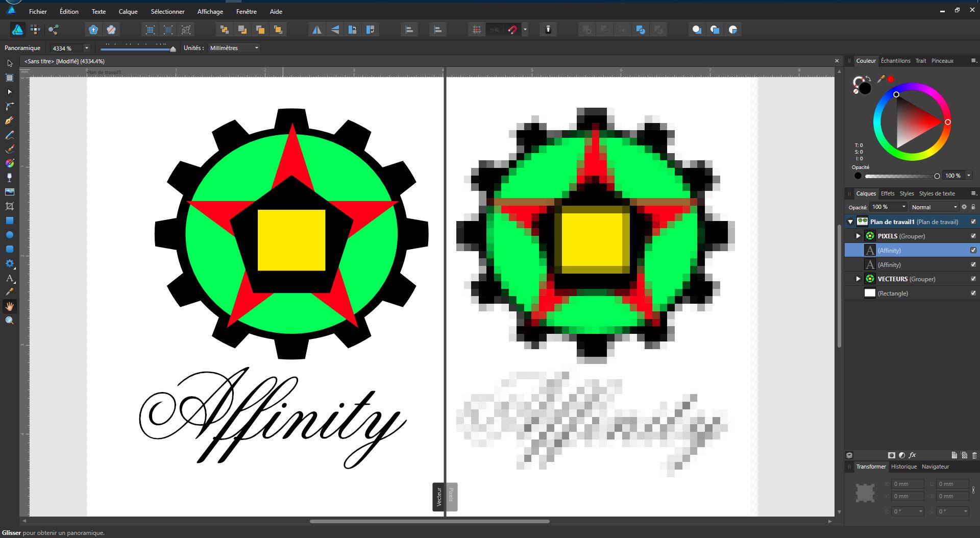
Task: Select the Vector Brush tool
Action: coord(10,149)
